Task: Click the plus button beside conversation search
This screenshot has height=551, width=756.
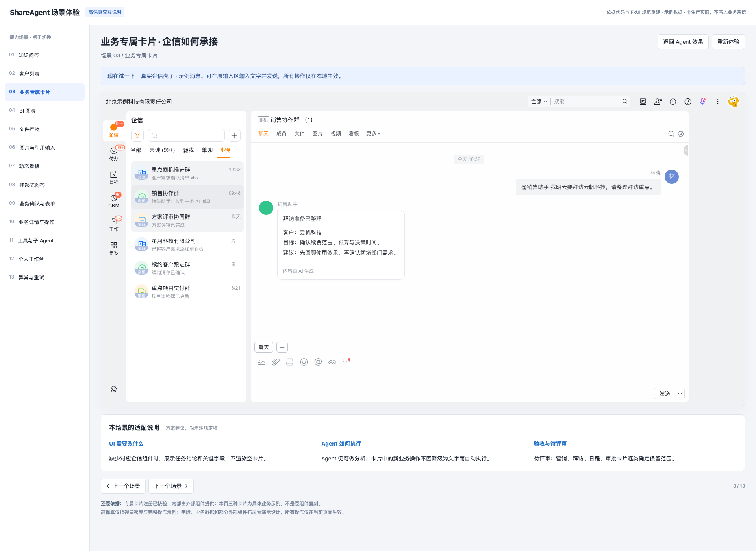Action: (x=234, y=135)
